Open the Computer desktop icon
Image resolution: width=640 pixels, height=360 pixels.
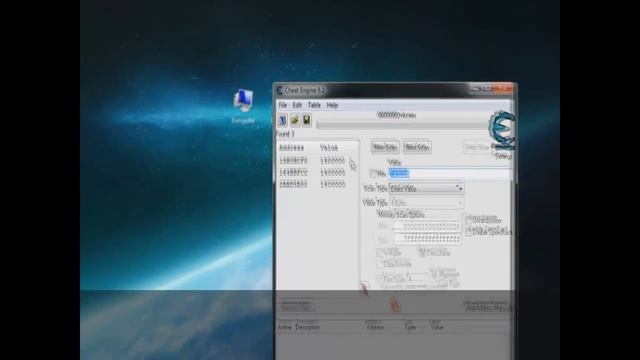pos(243,105)
